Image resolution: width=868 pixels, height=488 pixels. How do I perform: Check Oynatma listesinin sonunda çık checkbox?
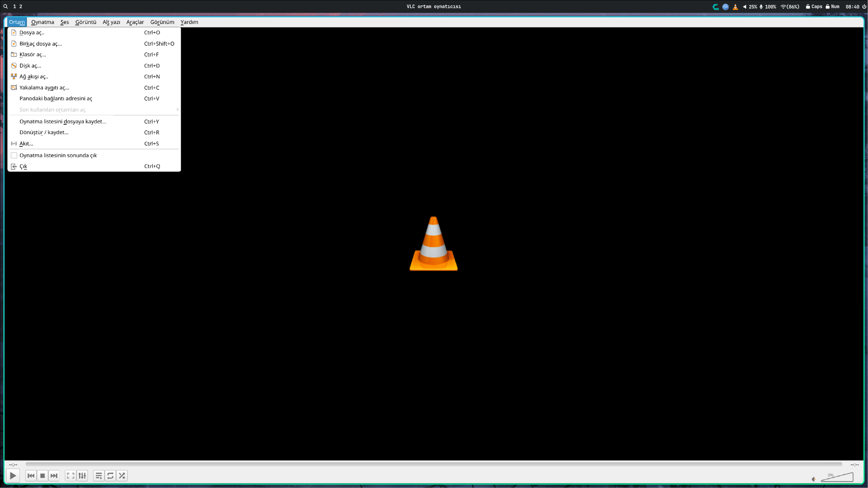click(x=14, y=155)
